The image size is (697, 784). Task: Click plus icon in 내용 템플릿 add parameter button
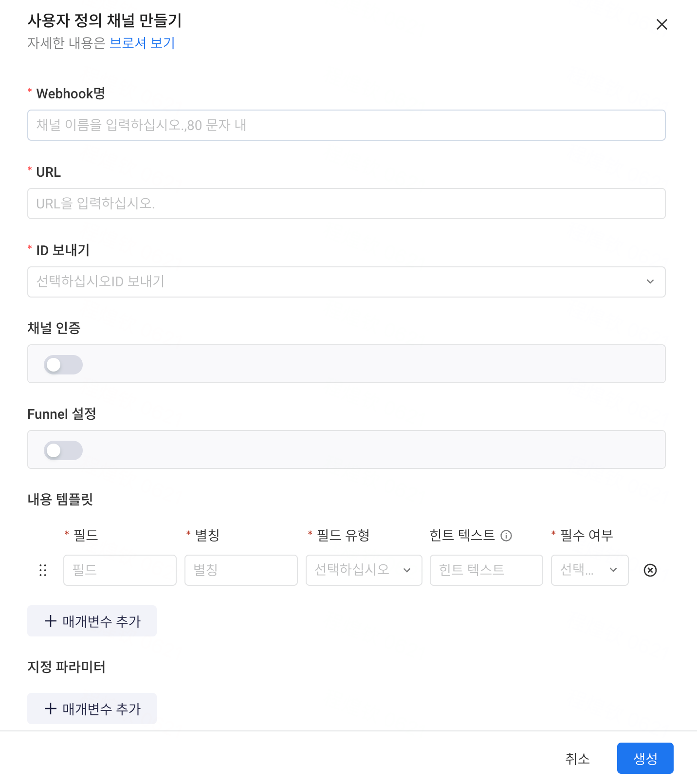[x=51, y=621]
